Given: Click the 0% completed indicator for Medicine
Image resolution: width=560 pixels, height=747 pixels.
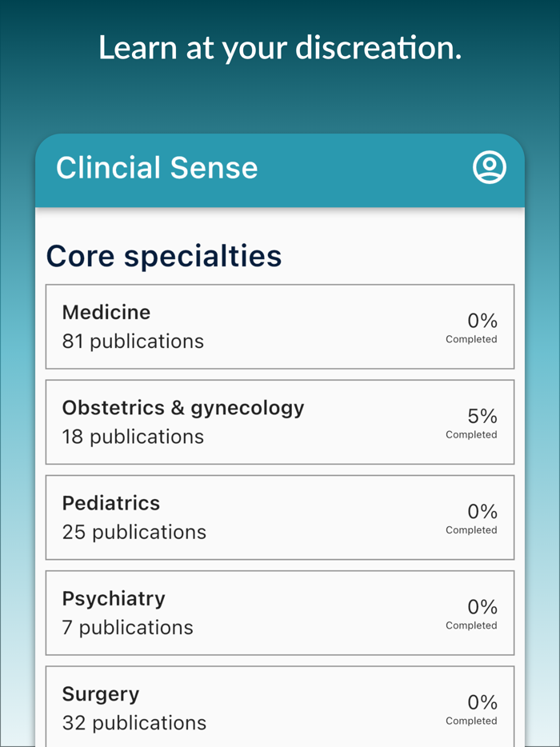Looking at the screenshot, I should tap(482, 321).
